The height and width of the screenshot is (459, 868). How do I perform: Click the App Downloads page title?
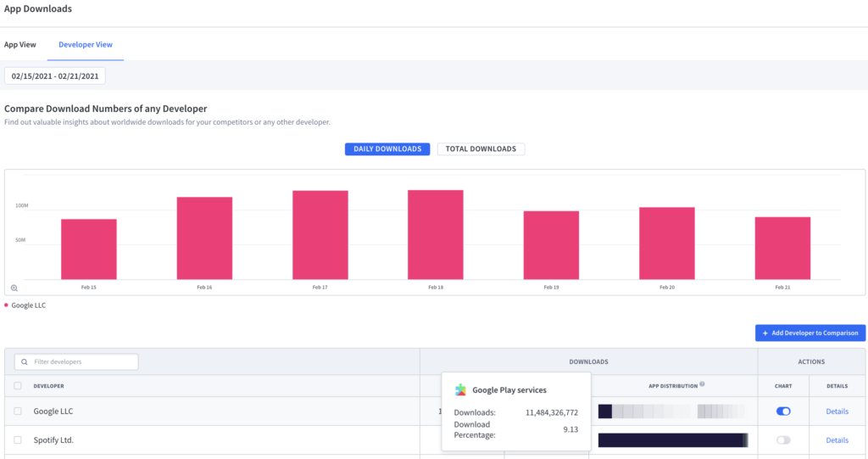click(38, 8)
